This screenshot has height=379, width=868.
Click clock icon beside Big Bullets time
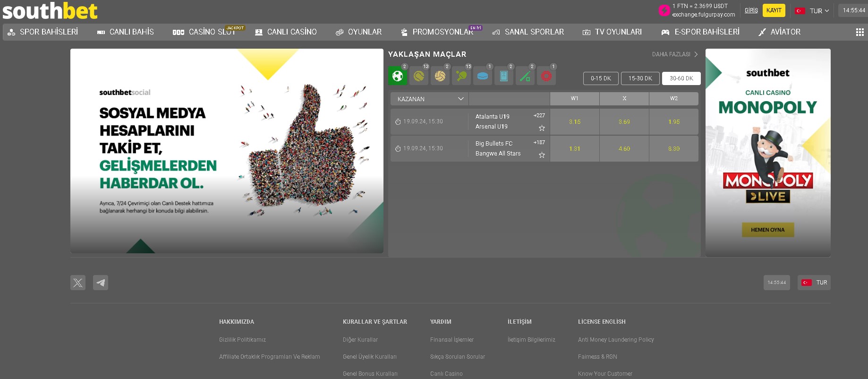[398, 149]
